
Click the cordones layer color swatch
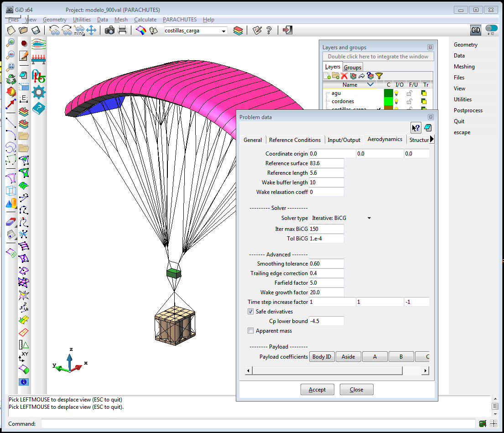click(388, 101)
